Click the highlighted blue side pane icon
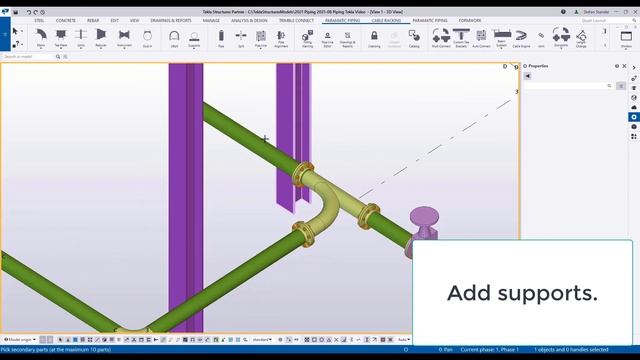This screenshot has height=360, width=640. pos(633,117)
